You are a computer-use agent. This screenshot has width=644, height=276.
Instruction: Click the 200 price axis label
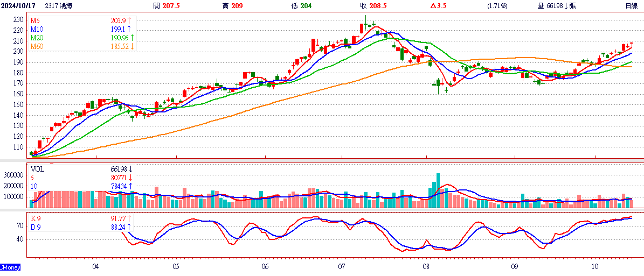point(19,52)
